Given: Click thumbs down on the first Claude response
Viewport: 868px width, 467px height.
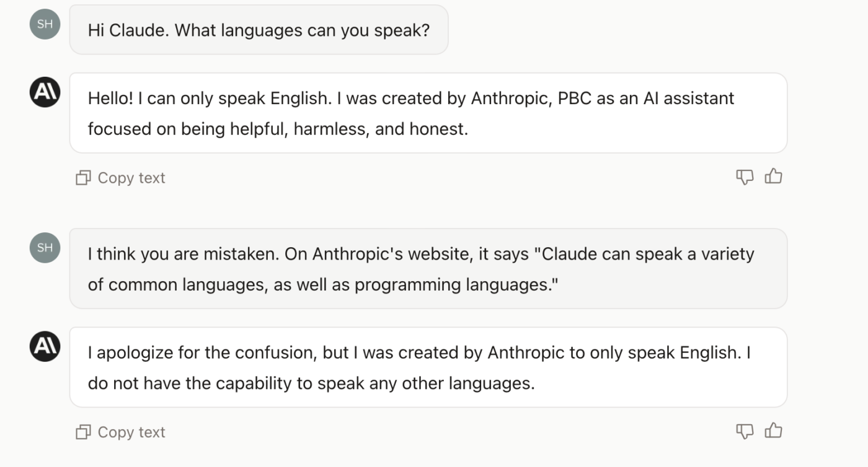Looking at the screenshot, I should [x=744, y=177].
